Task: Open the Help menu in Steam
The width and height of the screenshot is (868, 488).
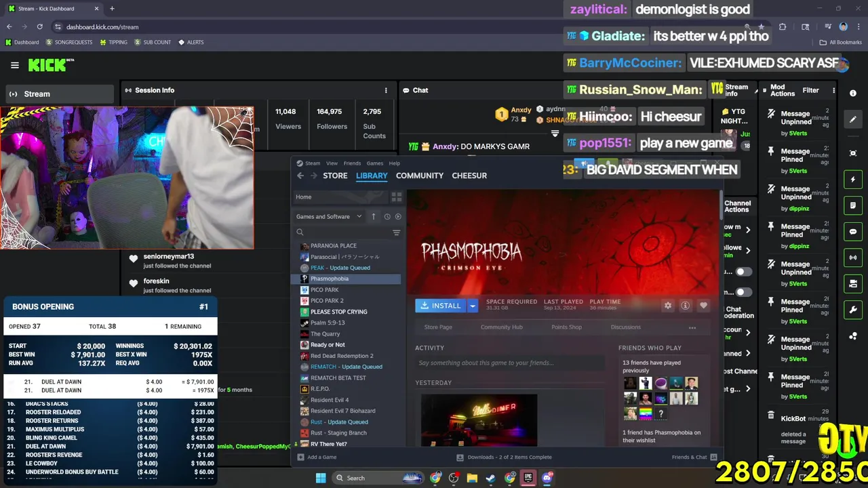Action: coord(394,163)
